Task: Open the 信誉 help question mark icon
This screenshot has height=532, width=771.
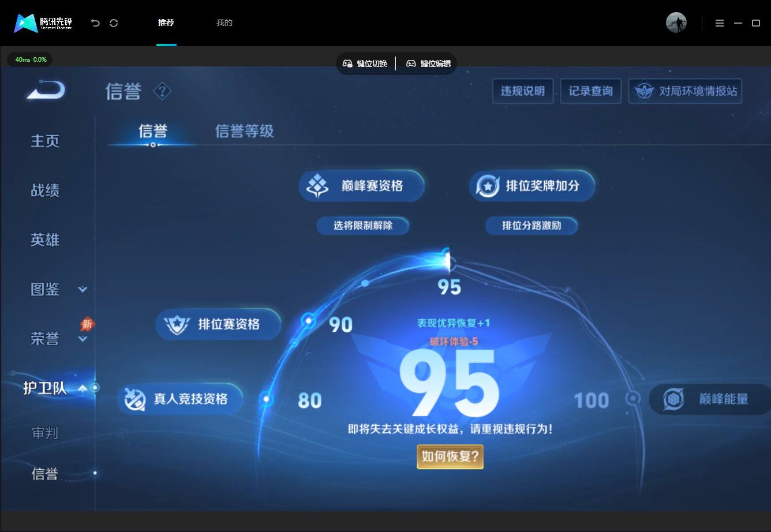Action: [x=162, y=91]
